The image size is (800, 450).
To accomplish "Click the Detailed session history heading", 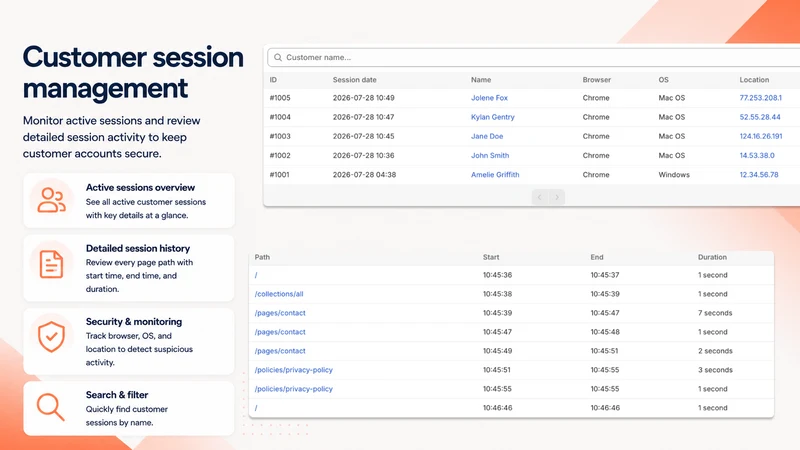I will [138, 248].
